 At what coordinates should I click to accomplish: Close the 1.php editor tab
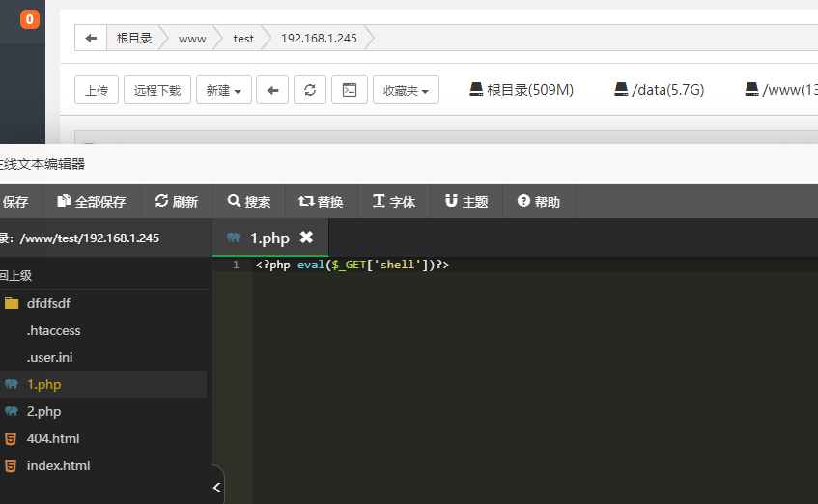click(307, 238)
